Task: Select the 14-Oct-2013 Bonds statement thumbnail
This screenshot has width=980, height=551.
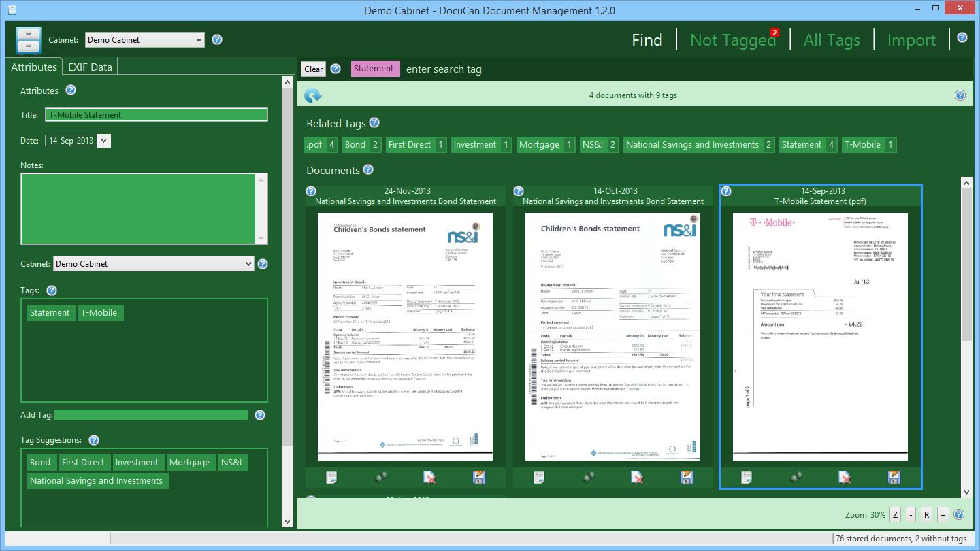Action: [612, 337]
